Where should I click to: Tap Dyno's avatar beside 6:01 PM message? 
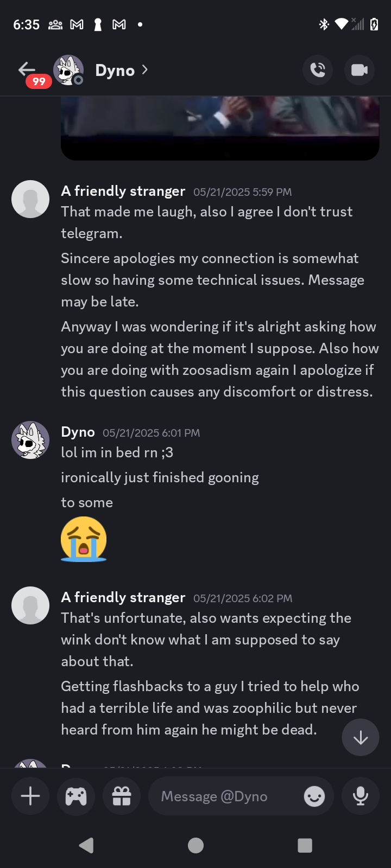(30, 440)
